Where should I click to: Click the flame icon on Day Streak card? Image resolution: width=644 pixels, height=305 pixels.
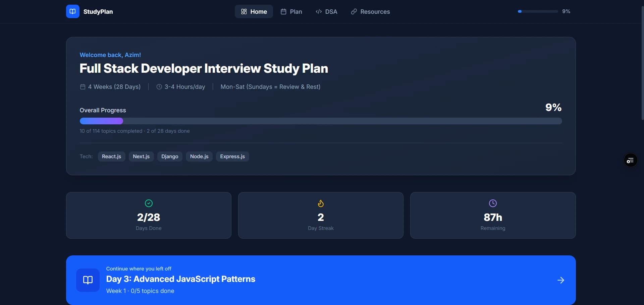pos(320,203)
